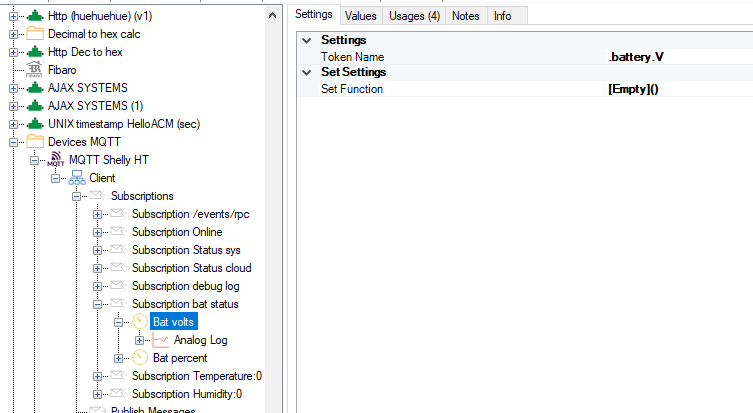Open the Usages (4) tab
753x413 pixels.
pos(412,16)
